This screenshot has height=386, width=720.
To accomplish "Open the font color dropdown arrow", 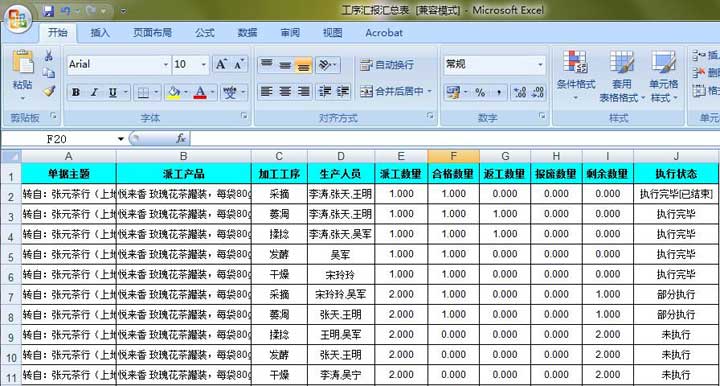I will (213, 93).
